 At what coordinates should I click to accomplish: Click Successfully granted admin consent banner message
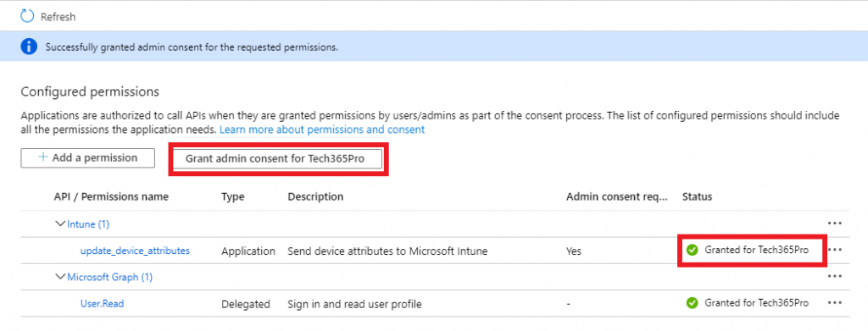pyautogui.click(x=192, y=47)
